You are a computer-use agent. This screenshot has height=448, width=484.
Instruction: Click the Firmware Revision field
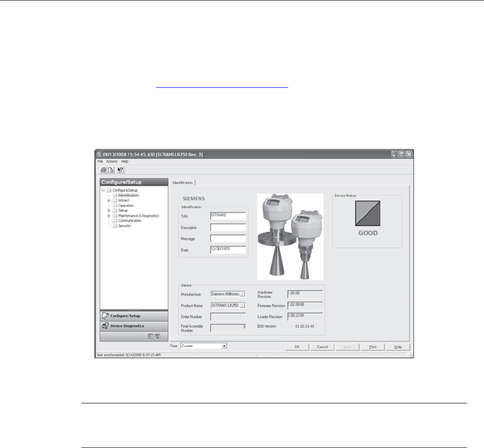[305, 305]
